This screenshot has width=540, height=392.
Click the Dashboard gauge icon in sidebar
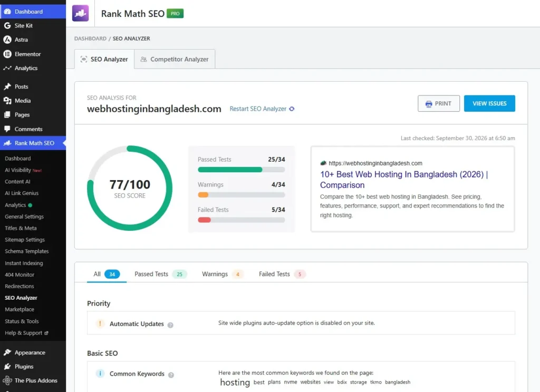(7, 12)
